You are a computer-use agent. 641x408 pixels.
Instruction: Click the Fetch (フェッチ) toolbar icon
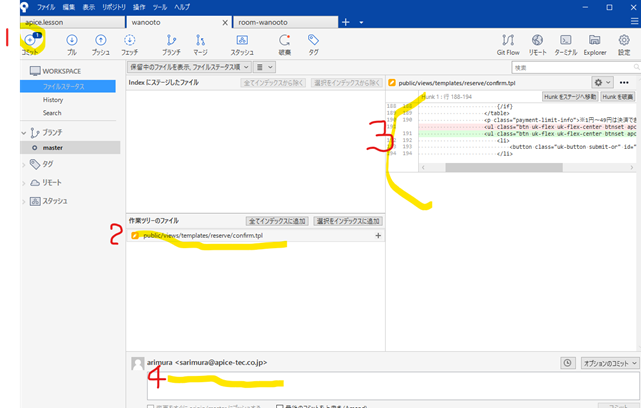pyautogui.click(x=130, y=40)
